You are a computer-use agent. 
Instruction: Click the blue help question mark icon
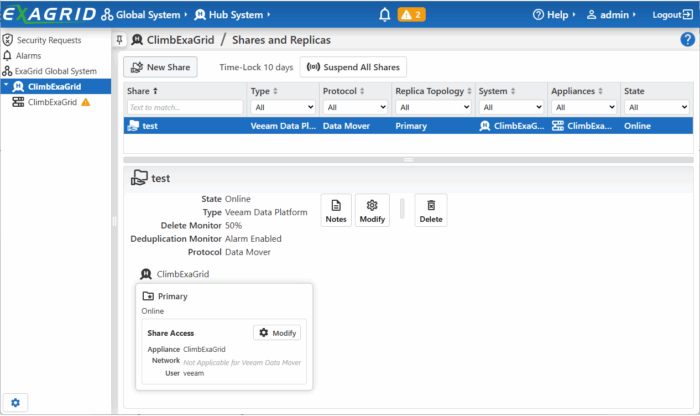coord(687,40)
